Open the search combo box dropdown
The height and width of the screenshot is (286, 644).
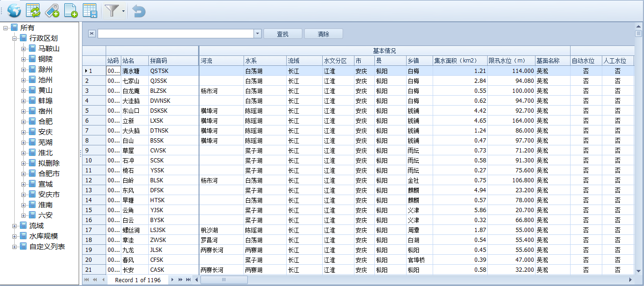pos(256,33)
